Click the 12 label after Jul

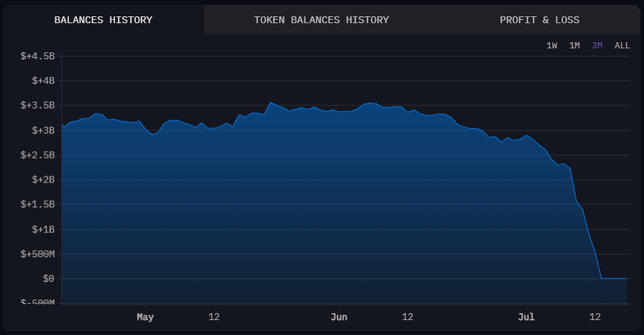pos(595,317)
